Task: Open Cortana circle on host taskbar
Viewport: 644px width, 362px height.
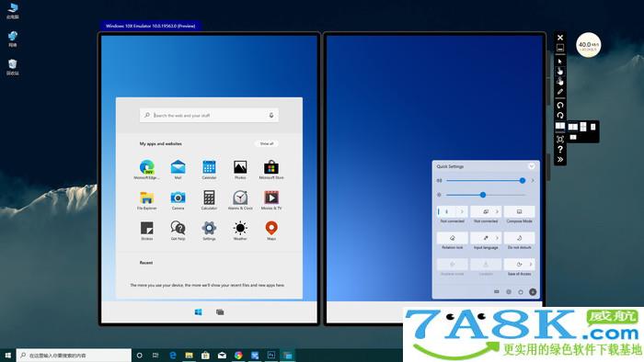Action: [139, 356]
